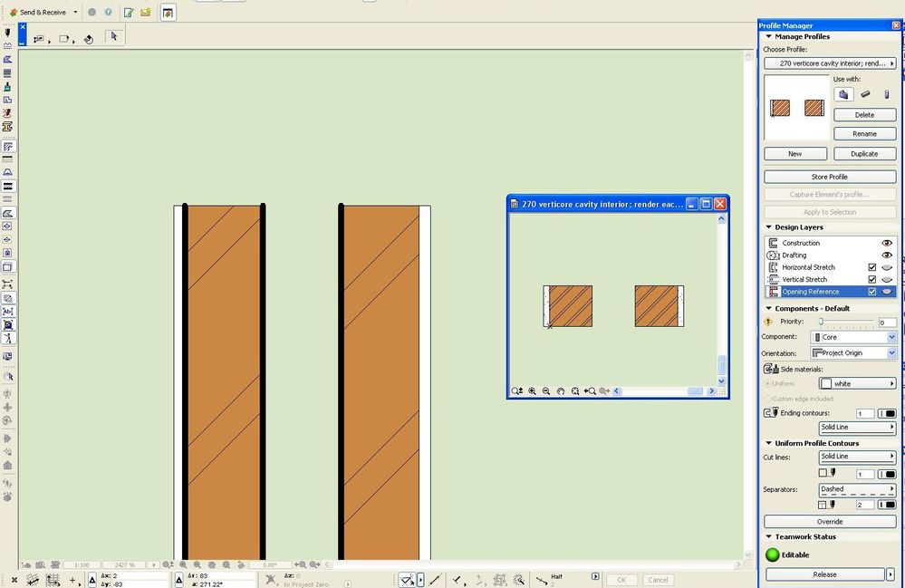Click the Delete profile button
This screenshot has height=588, width=905.
[864, 115]
